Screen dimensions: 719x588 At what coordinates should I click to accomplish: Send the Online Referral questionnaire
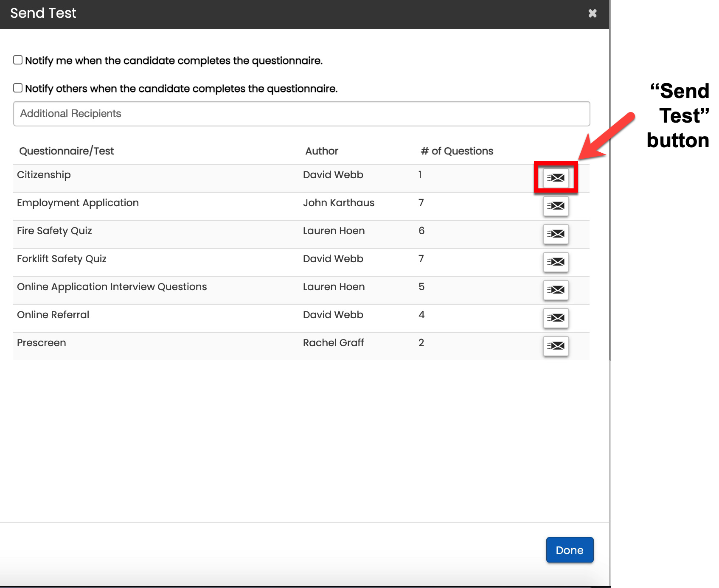point(556,318)
